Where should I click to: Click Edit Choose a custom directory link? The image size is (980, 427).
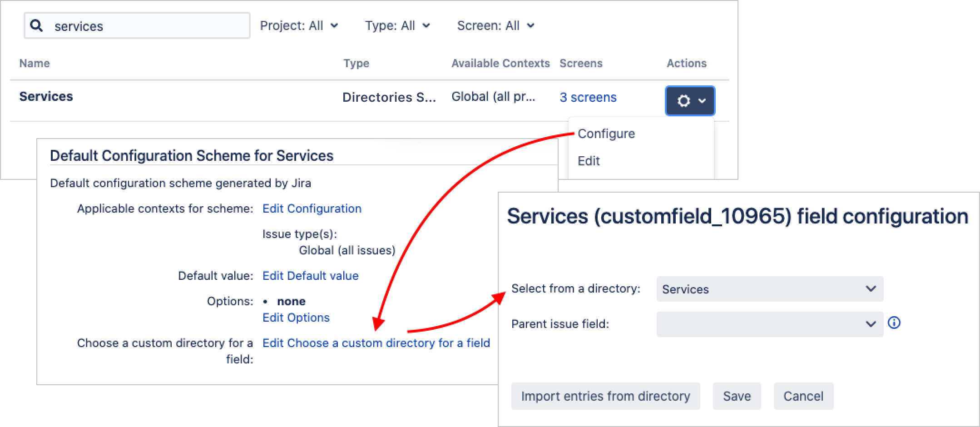tap(376, 343)
